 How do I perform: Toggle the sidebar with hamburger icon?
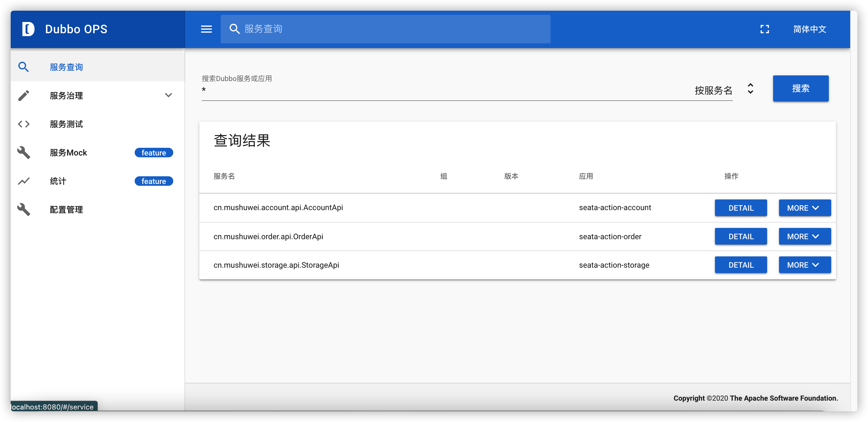(x=206, y=29)
